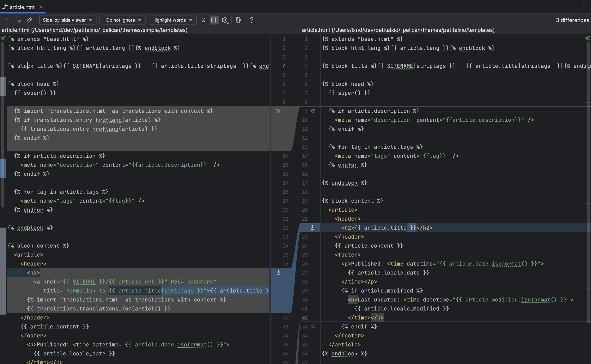Click the merge icon beside left <h2> line

click(278, 272)
